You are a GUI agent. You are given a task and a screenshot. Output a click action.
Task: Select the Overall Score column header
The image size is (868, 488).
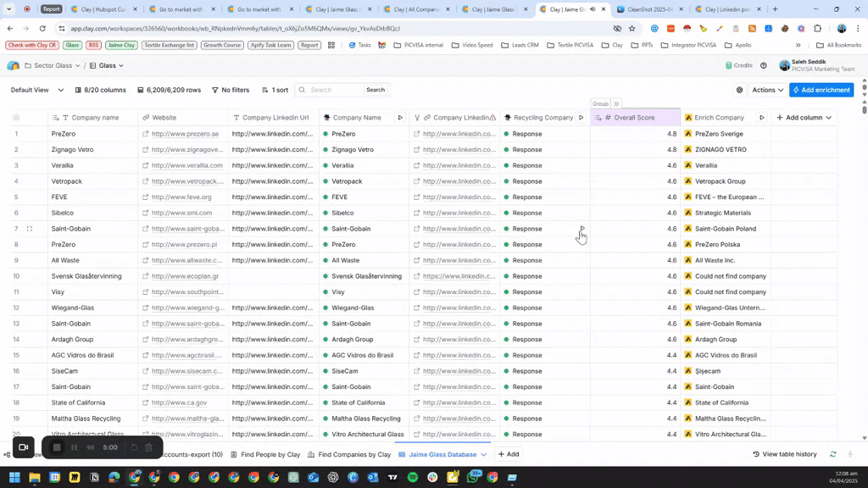pyautogui.click(x=636, y=117)
